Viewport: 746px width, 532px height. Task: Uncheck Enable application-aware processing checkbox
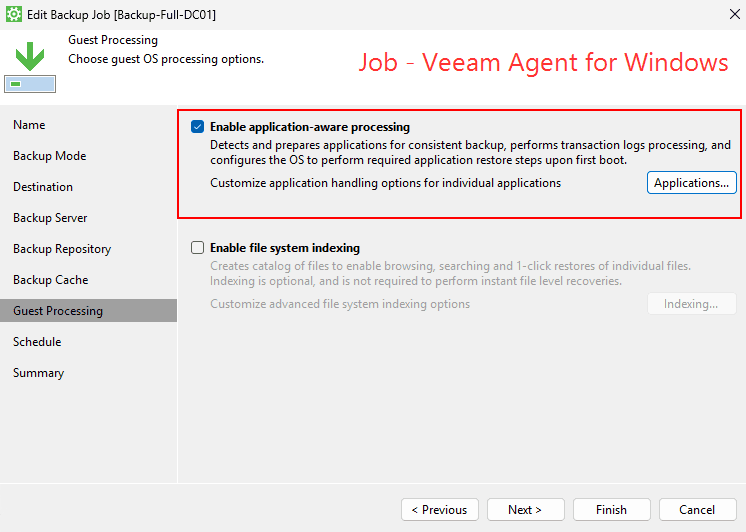197,127
